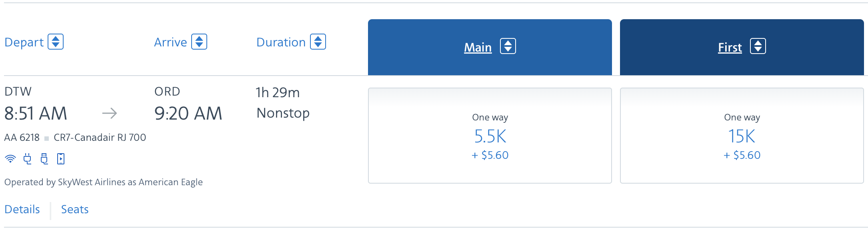This screenshot has width=868, height=232.
Task: Open Details for flight AA 6218
Action: coord(22,209)
